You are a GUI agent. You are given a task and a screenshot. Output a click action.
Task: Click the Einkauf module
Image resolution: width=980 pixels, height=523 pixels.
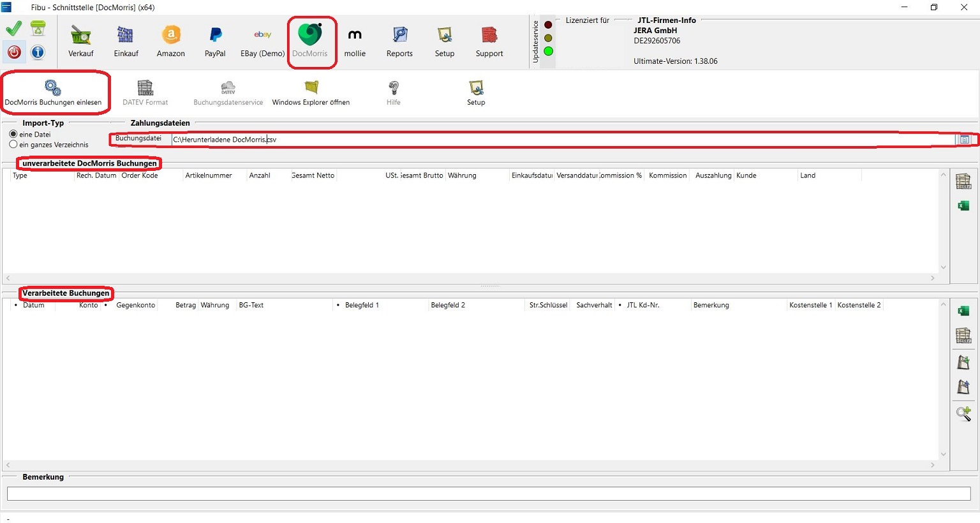(x=126, y=41)
